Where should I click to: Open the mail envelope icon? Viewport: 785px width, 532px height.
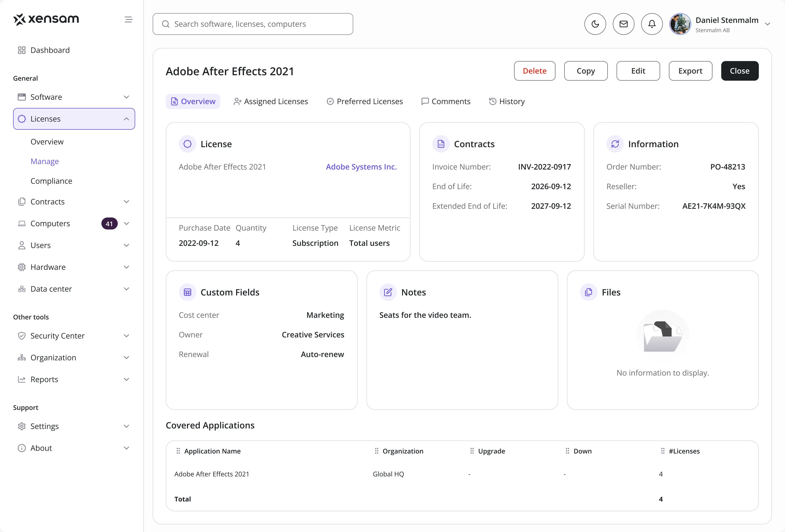click(x=623, y=24)
